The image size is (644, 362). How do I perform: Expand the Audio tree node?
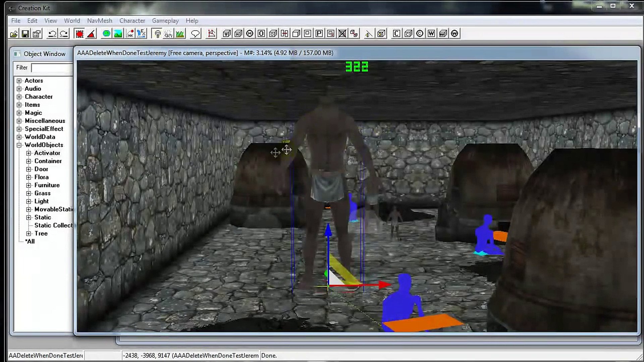point(19,89)
